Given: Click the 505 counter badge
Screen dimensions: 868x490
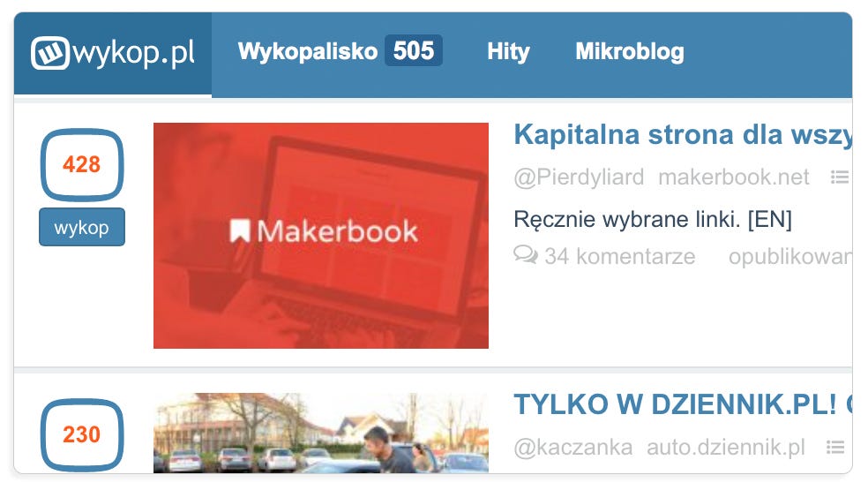Looking at the screenshot, I should (x=414, y=50).
